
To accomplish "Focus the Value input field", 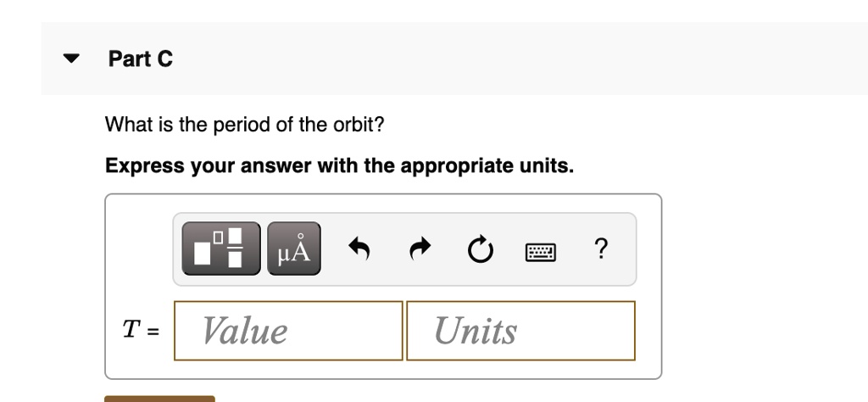I will tap(288, 331).
